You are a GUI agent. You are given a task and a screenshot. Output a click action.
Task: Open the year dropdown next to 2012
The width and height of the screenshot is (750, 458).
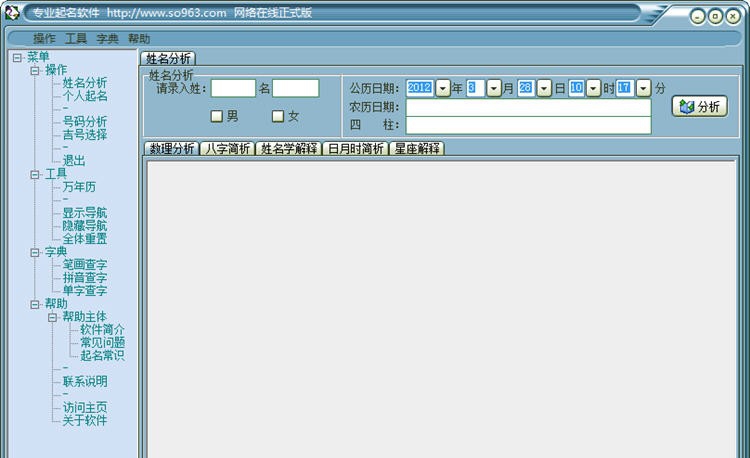coord(443,88)
